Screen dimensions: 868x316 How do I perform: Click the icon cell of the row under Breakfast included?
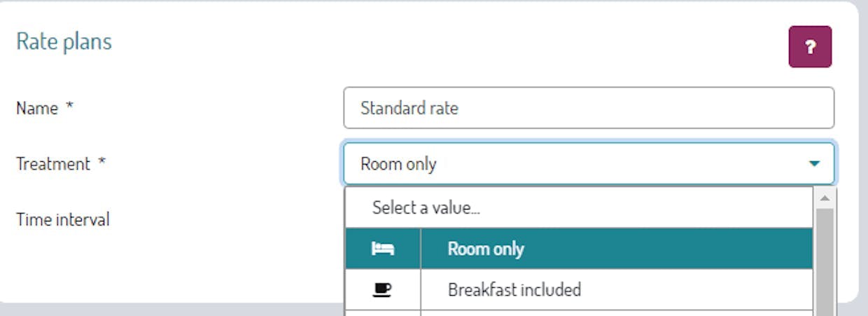[x=383, y=313]
